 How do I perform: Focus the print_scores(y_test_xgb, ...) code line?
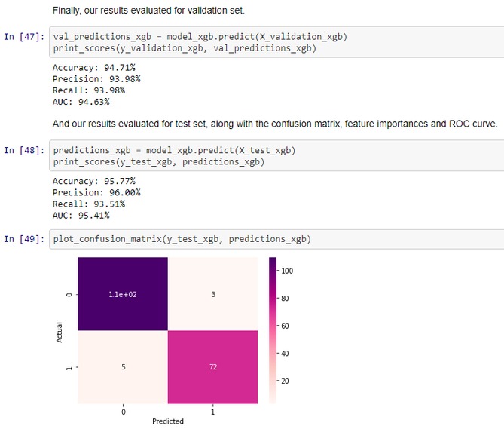(158, 161)
